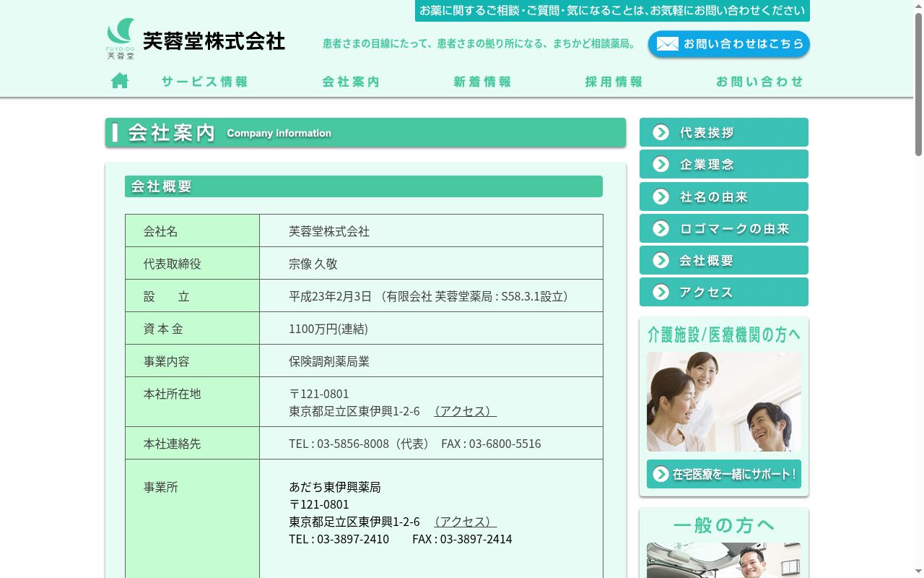Image resolution: width=924 pixels, height=578 pixels.
Task: Click the tagline 患者さまの目線にたって text
Action: pos(480,44)
